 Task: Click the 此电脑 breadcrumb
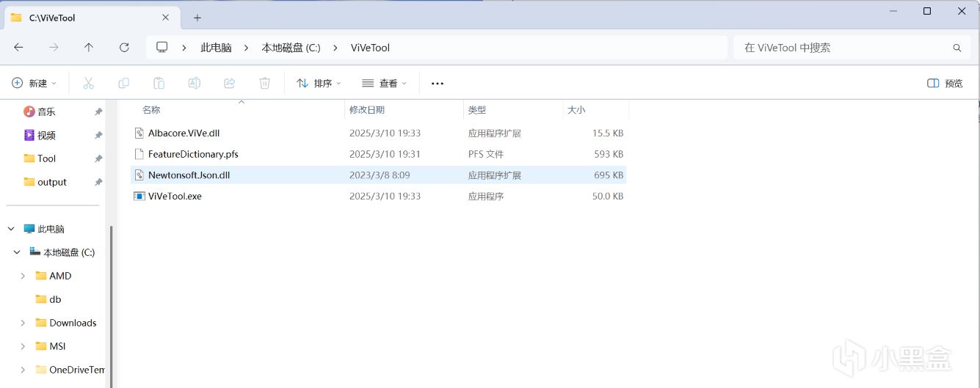point(216,48)
